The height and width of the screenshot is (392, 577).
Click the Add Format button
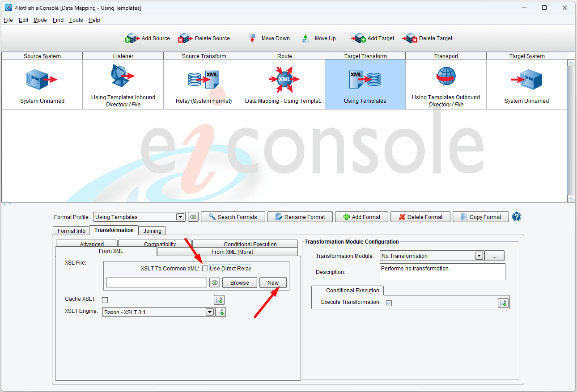pos(361,217)
